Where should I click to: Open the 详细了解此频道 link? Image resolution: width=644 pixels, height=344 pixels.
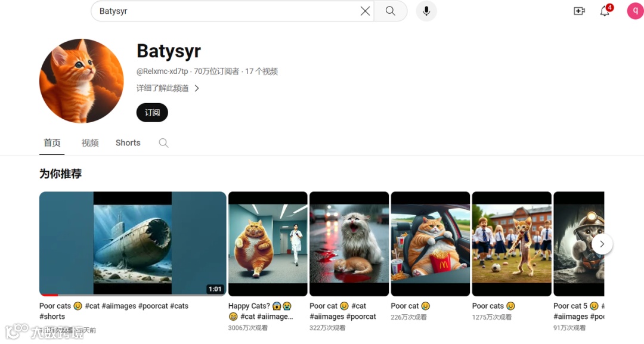[x=163, y=88]
